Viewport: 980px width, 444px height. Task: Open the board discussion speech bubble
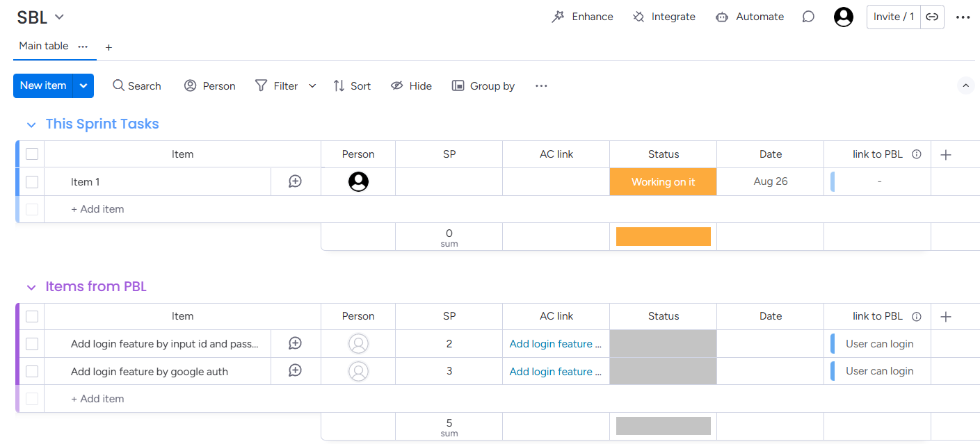pyautogui.click(x=808, y=17)
